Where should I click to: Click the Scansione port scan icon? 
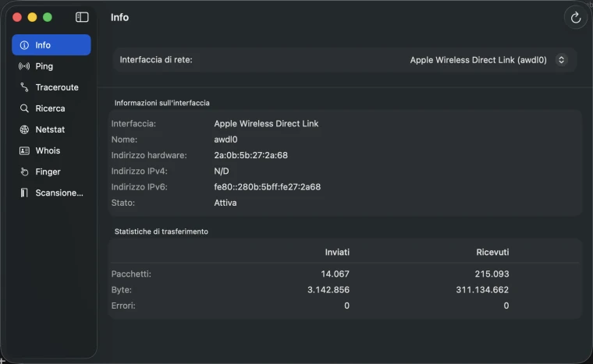pos(24,193)
